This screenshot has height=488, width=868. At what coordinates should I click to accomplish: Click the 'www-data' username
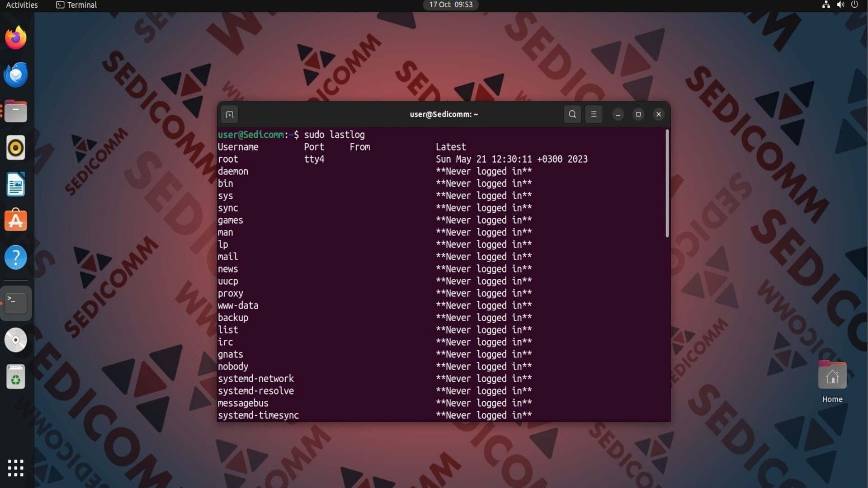point(238,305)
